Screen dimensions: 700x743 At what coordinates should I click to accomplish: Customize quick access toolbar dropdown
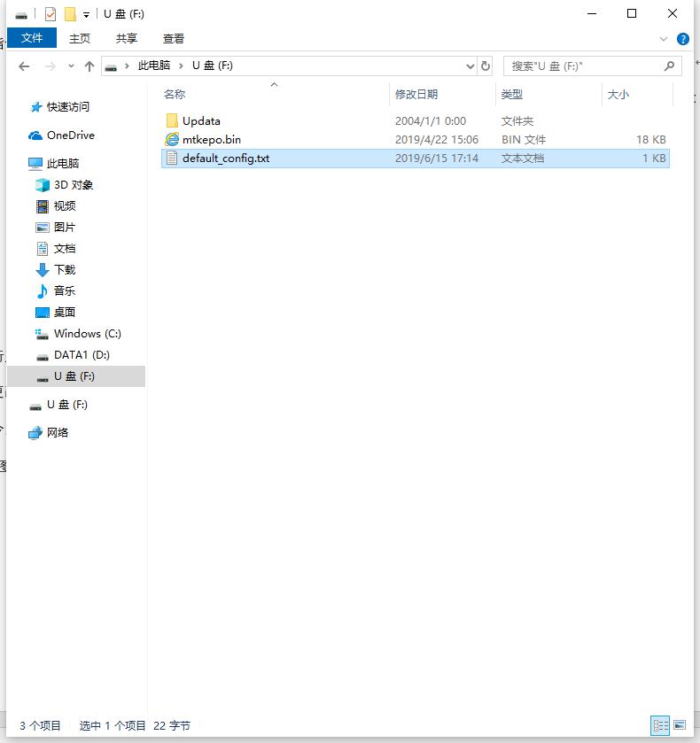(x=86, y=15)
